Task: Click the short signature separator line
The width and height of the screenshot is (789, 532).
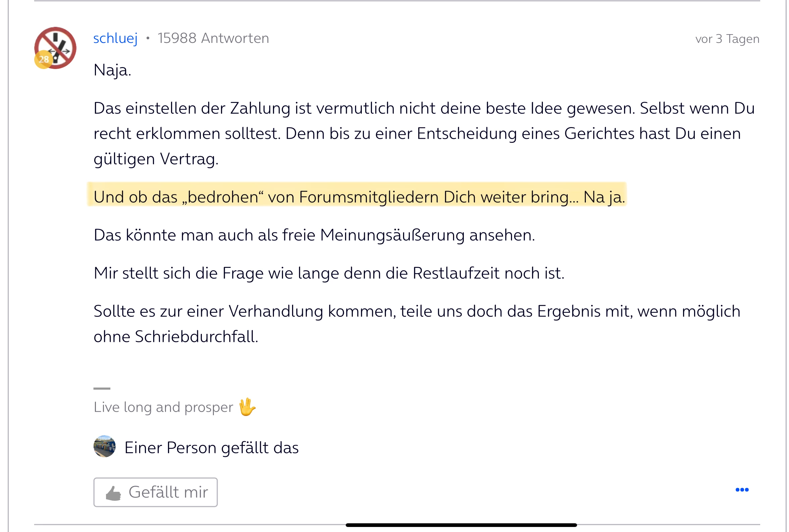Action: [x=102, y=389]
